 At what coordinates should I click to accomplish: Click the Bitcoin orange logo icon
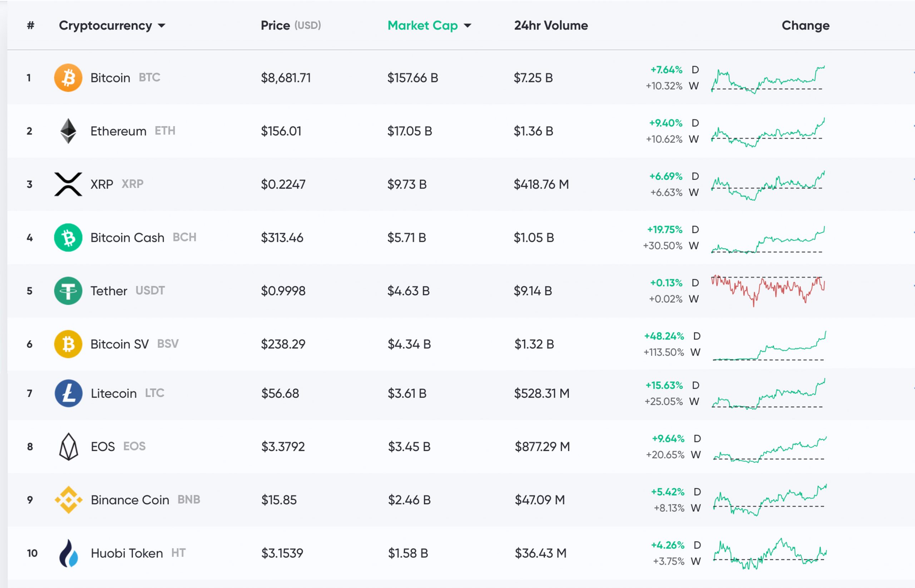pyautogui.click(x=68, y=78)
